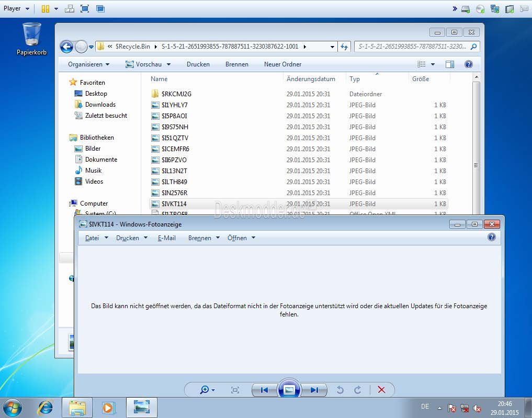Go to previous image
The height and width of the screenshot is (418, 532).
click(264, 390)
